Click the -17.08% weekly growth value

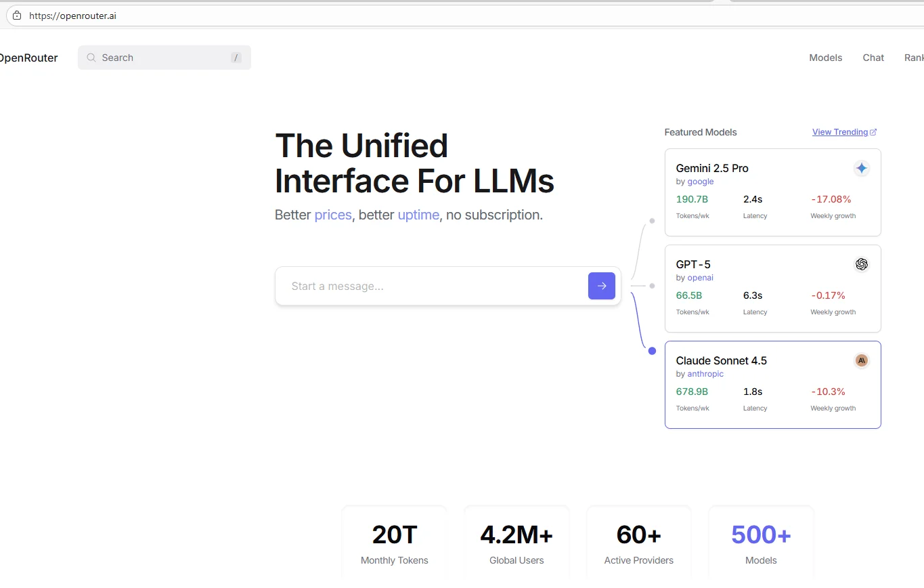(x=831, y=199)
